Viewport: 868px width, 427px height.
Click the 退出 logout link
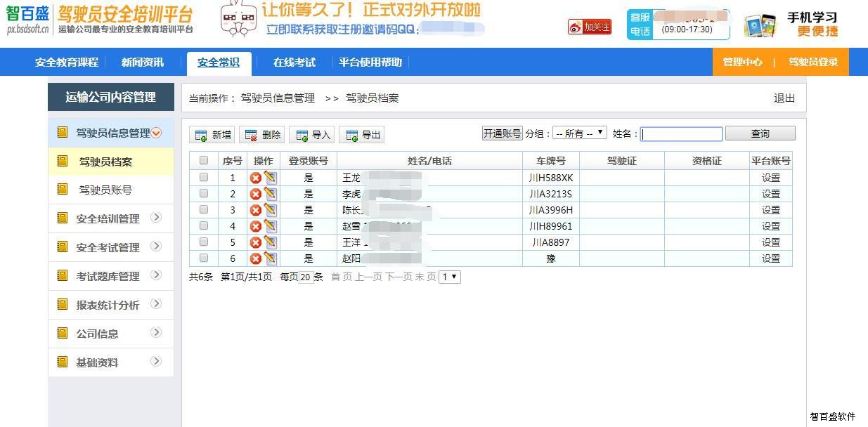coord(784,98)
